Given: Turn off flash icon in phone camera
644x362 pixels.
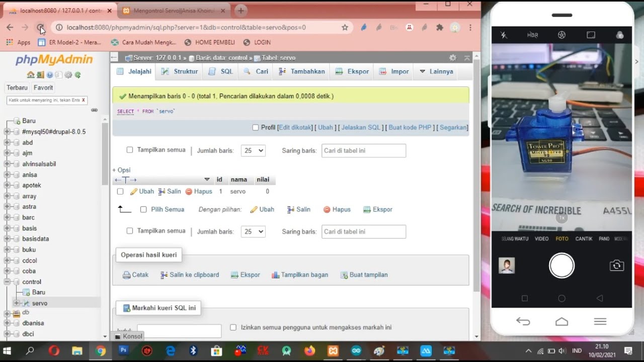Looking at the screenshot, I should point(504,35).
